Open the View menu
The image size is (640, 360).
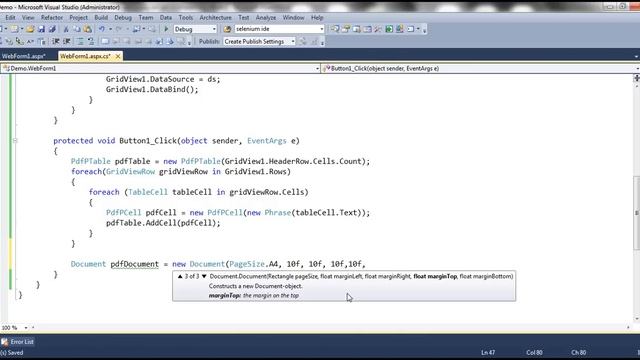click(x=28, y=18)
